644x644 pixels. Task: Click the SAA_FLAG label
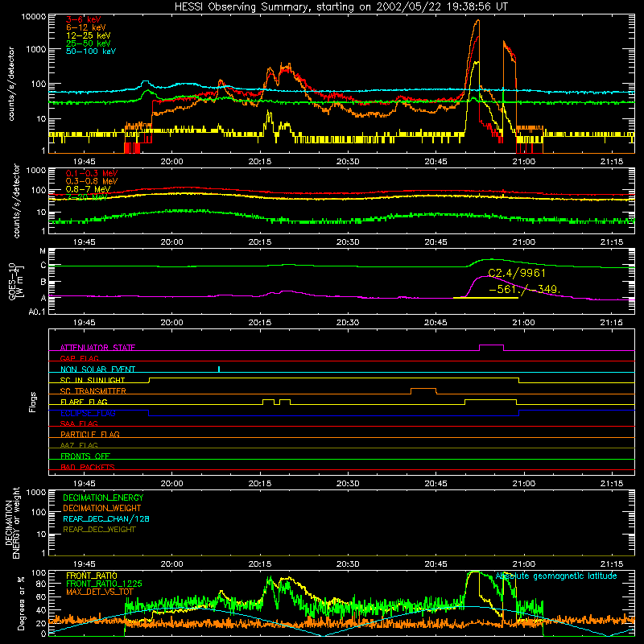79,424
